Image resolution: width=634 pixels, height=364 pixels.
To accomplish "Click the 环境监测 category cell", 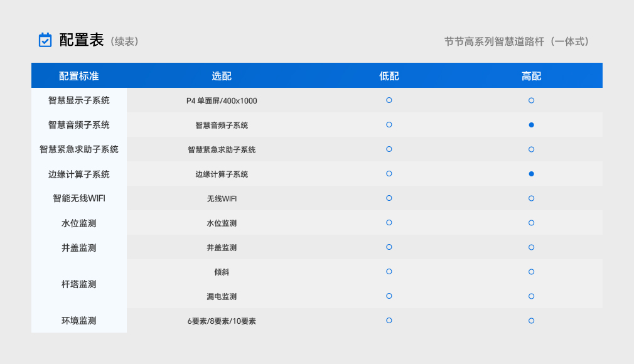I will tap(79, 321).
